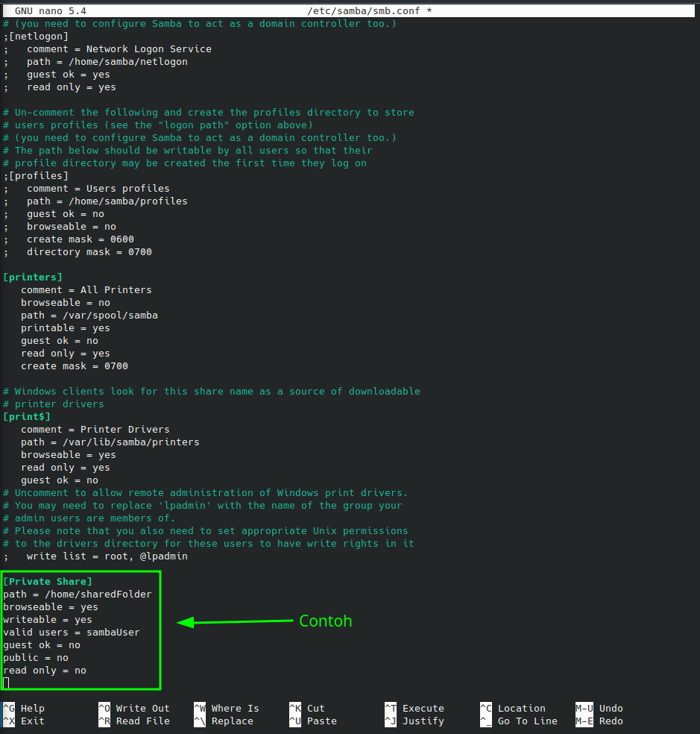Click the ^G Help shortcut
Image resolution: width=700 pixels, height=734 pixels.
pyautogui.click(x=24, y=708)
